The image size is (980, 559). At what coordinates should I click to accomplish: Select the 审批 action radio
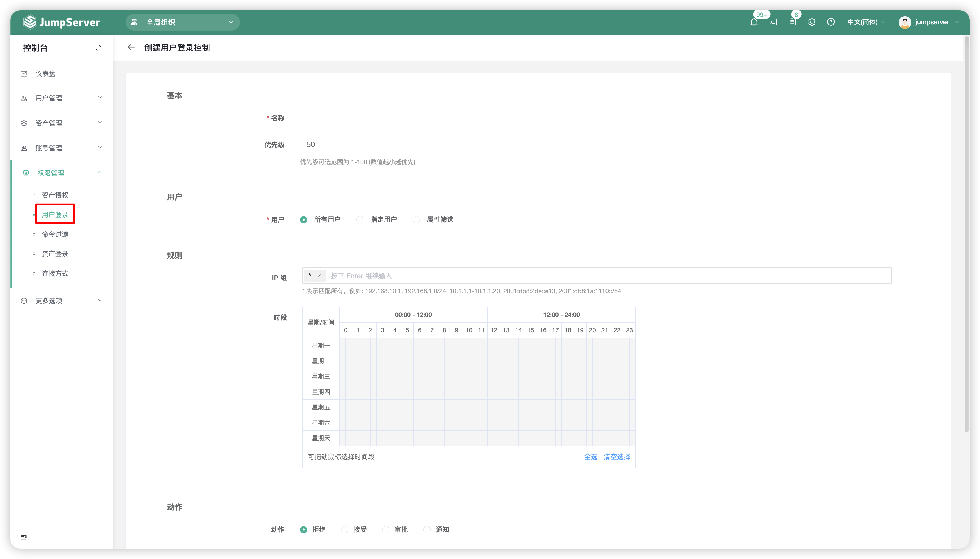pos(386,529)
